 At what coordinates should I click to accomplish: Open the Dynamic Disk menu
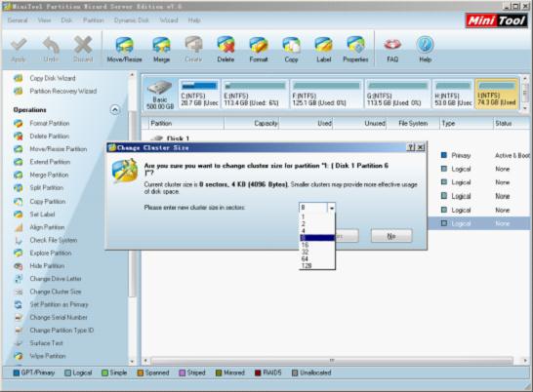[131, 20]
